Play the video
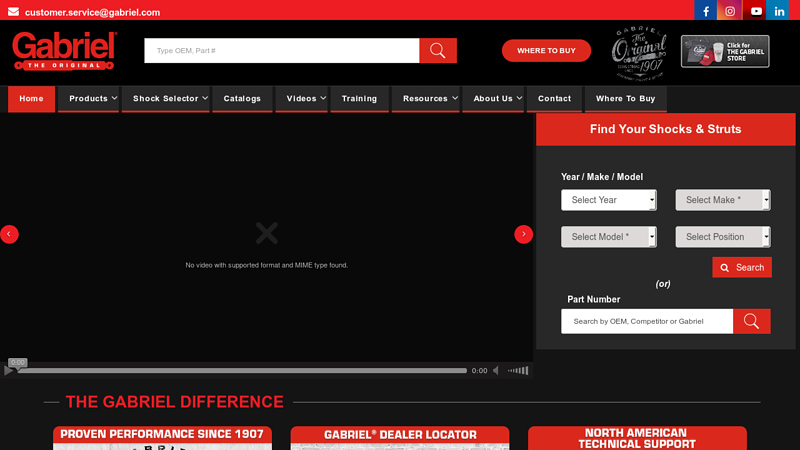The width and height of the screenshot is (800, 450). pyautogui.click(x=8, y=371)
